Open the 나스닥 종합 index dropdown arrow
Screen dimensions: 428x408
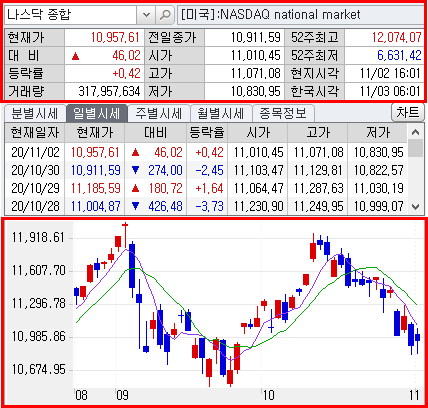[146, 15]
